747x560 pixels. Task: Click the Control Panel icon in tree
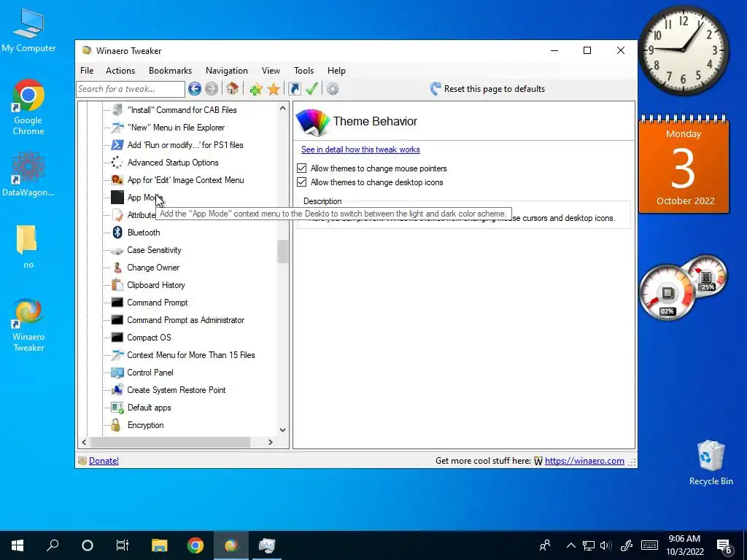[x=117, y=373]
